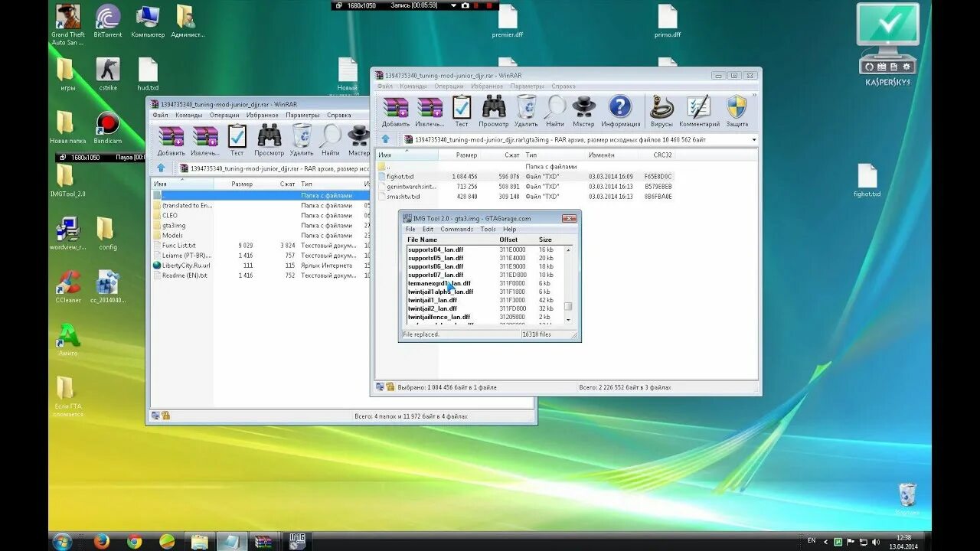Click IMG Tool scrollbar down arrow
Screen dimensions: 980x551
coord(568,318)
